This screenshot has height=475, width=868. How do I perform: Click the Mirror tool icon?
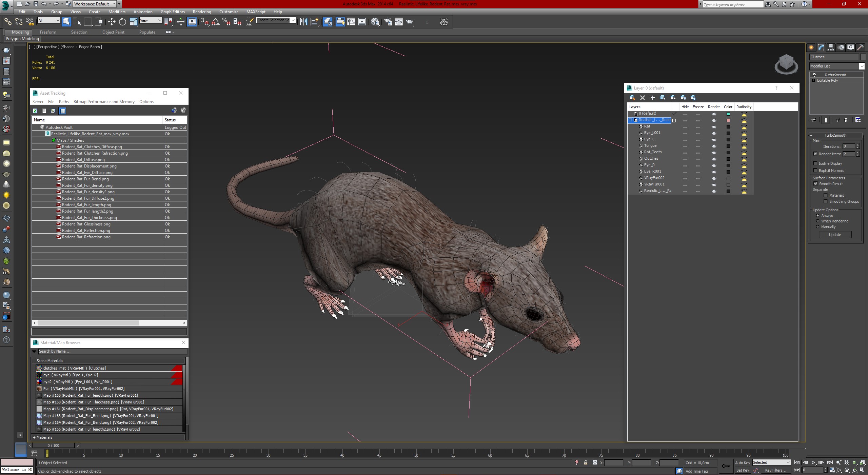pos(303,22)
